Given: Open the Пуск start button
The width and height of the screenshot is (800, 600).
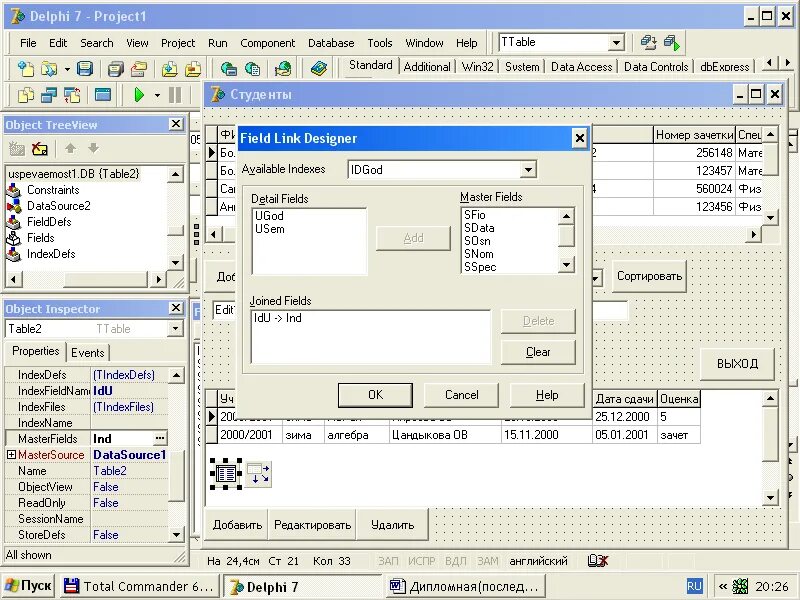Looking at the screenshot, I should (x=28, y=586).
